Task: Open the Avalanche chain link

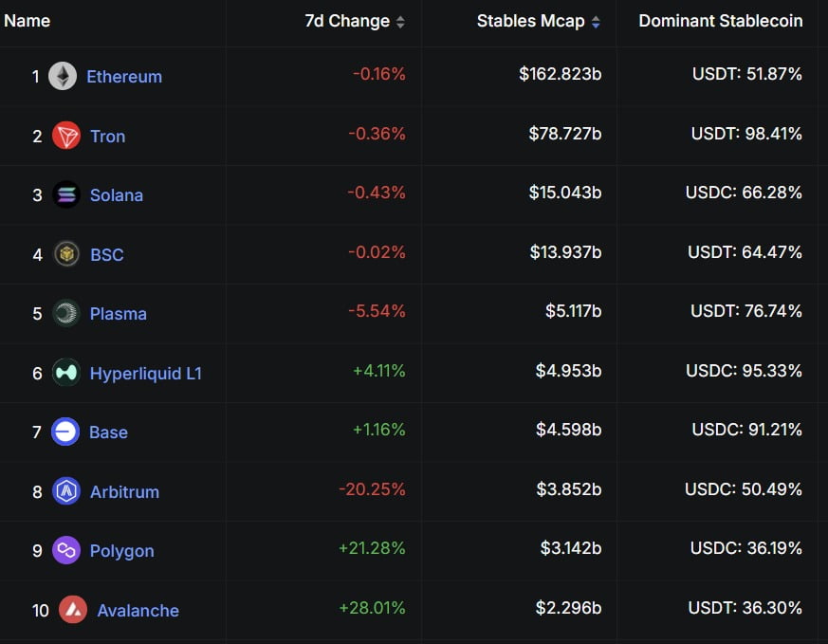Action: [x=138, y=610]
